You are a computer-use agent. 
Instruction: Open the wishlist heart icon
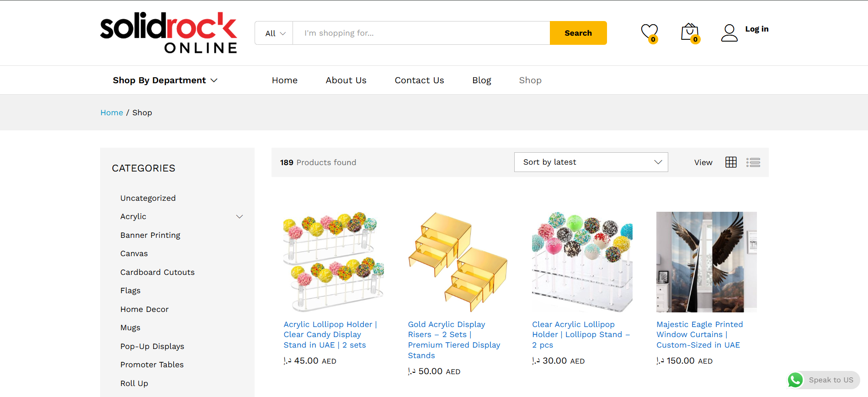(x=649, y=32)
